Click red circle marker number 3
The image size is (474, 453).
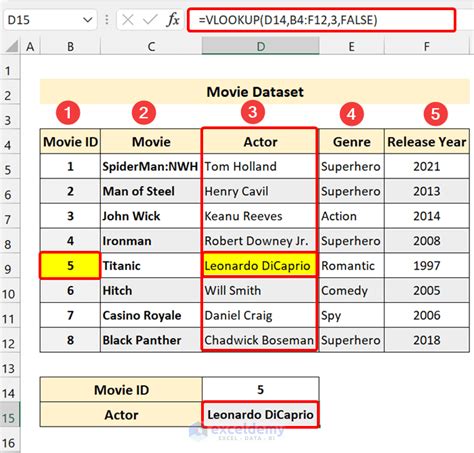point(253,112)
